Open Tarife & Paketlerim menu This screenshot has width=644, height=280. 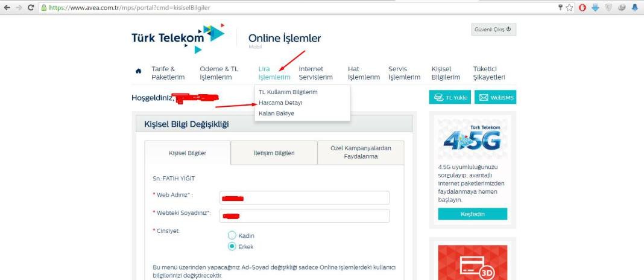[168, 73]
